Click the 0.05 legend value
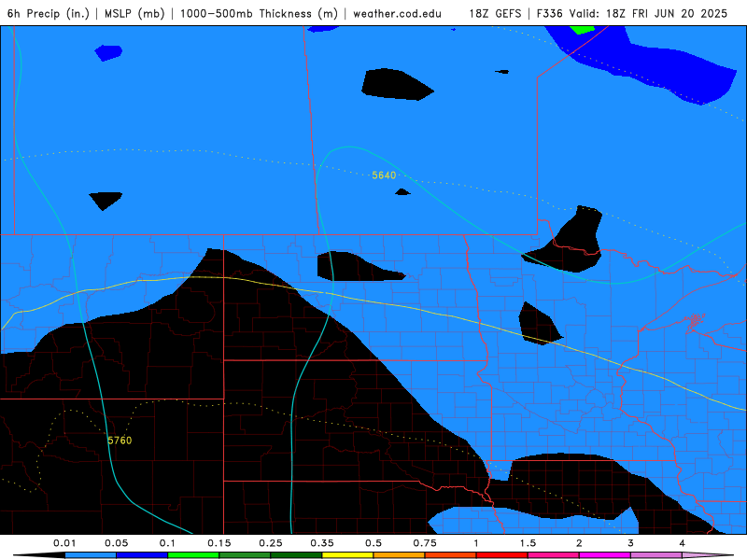Screen dimensions: 747x560 point(116,543)
